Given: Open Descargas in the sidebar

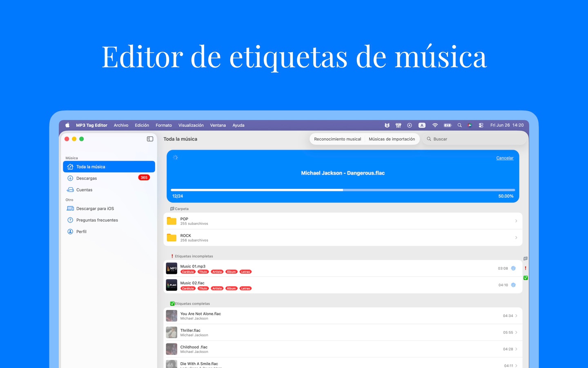Looking at the screenshot, I should [x=109, y=178].
